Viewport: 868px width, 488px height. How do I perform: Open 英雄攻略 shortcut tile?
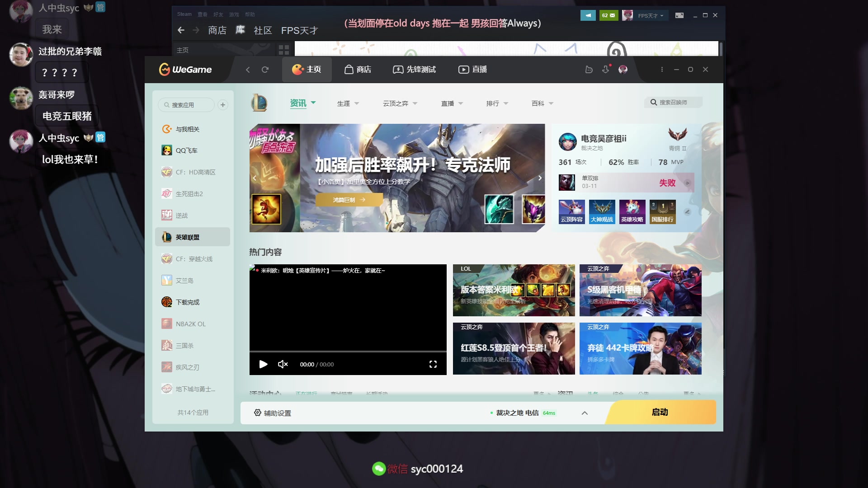coord(632,211)
